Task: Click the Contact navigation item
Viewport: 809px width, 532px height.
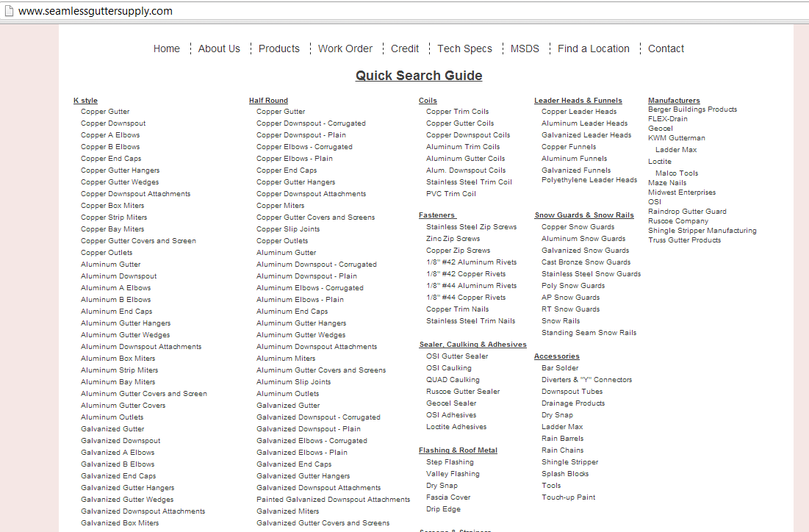Action: coord(666,48)
